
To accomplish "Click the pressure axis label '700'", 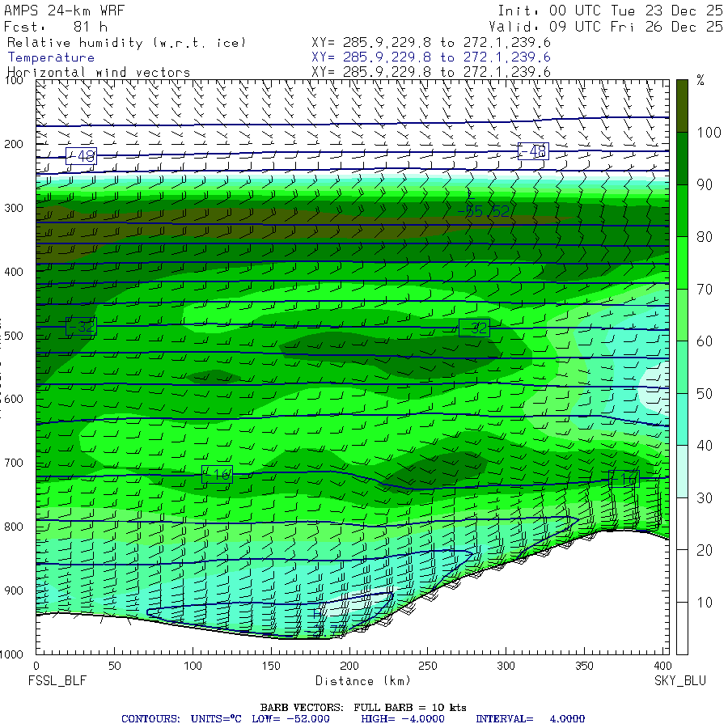I will (14, 463).
